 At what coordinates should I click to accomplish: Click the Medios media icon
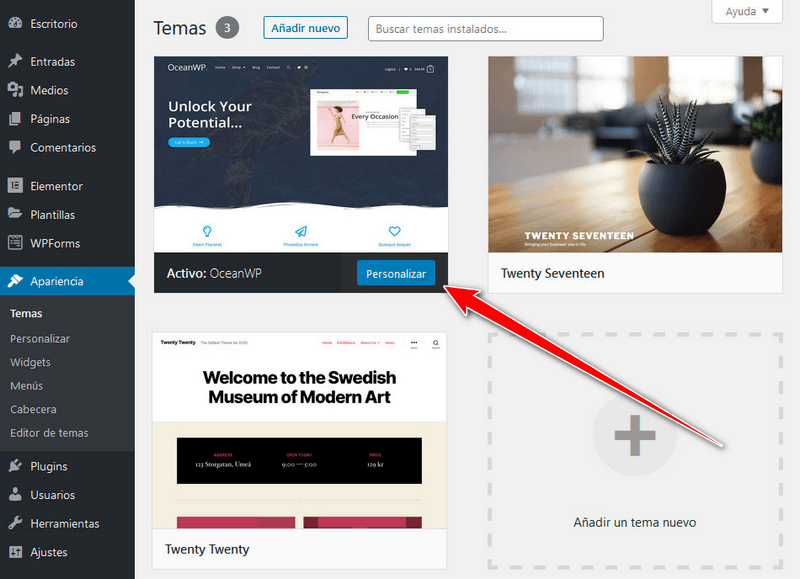[x=15, y=90]
